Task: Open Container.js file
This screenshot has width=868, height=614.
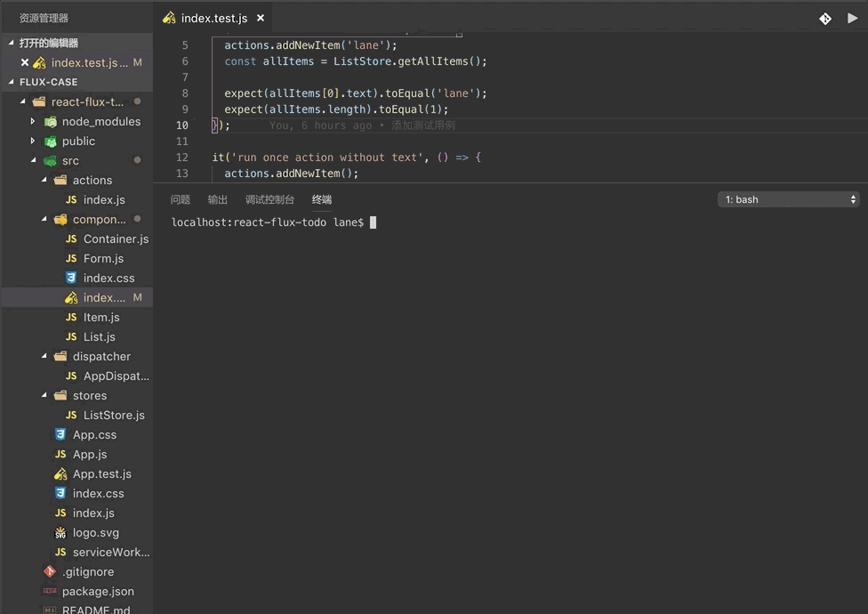Action: pos(116,239)
